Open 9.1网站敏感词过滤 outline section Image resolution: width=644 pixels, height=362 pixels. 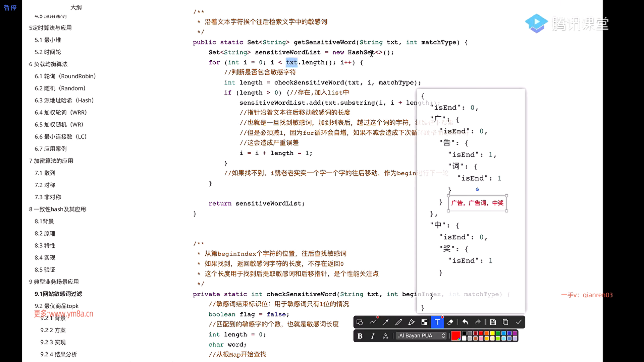(x=58, y=294)
